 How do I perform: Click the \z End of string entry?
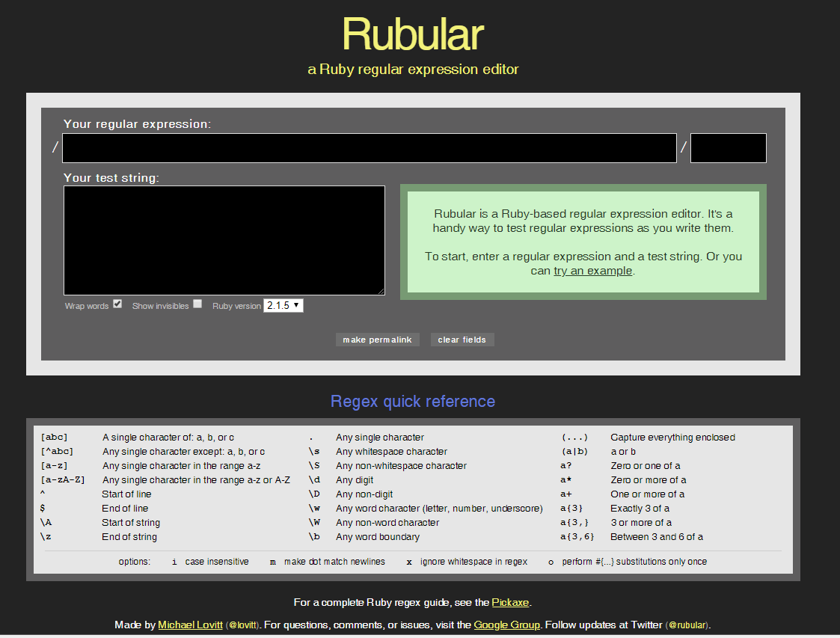tap(99, 537)
